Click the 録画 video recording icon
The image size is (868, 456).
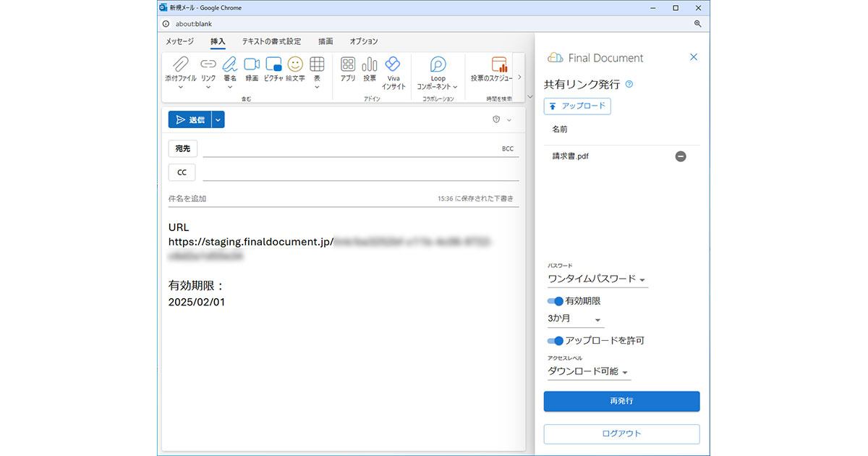click(252, 65)
